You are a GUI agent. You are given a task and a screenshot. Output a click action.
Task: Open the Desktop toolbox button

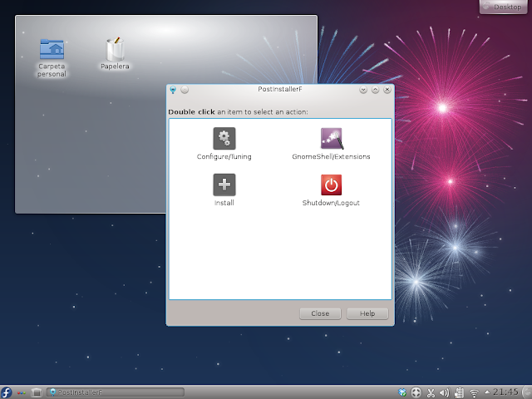click(x=503, y=7)
